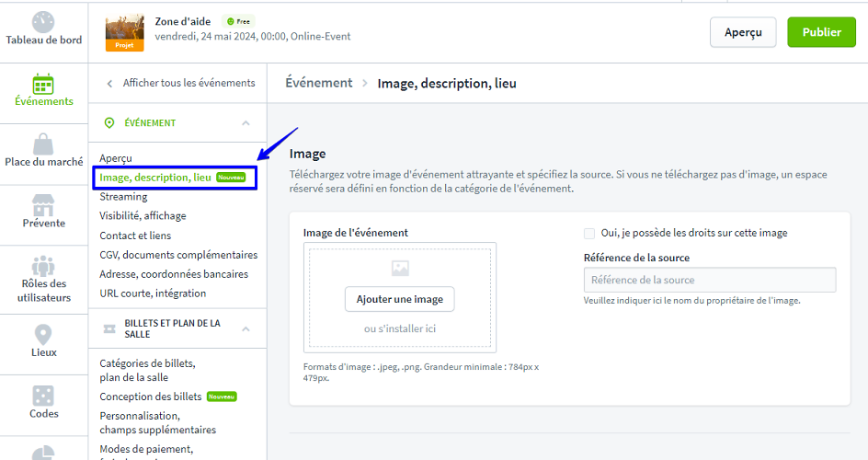Open Rôles des utilisateurs people icon
The height and width of the screenshot is (460, 868).
pos(43,265)
